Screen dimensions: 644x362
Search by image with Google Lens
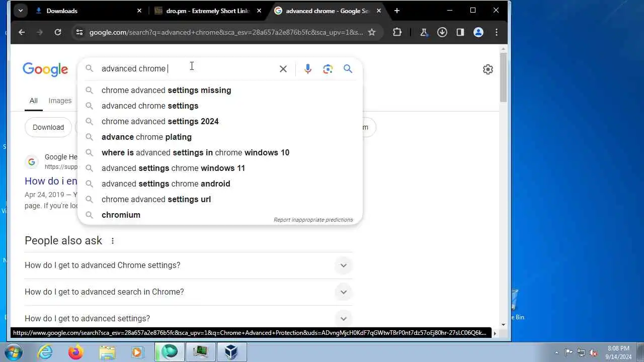tap(328, 69)
